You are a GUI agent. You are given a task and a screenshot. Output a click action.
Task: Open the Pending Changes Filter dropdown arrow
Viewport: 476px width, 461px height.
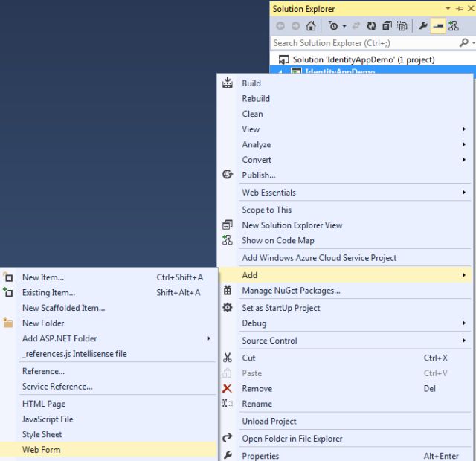pos(344,26)
